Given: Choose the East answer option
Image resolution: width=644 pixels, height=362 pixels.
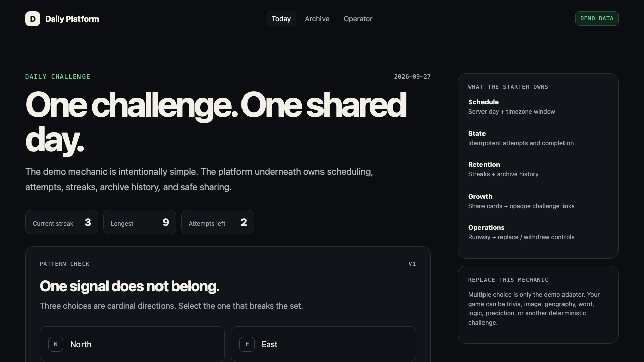Looking at the screenshot, I should click(x=324, y=344).
